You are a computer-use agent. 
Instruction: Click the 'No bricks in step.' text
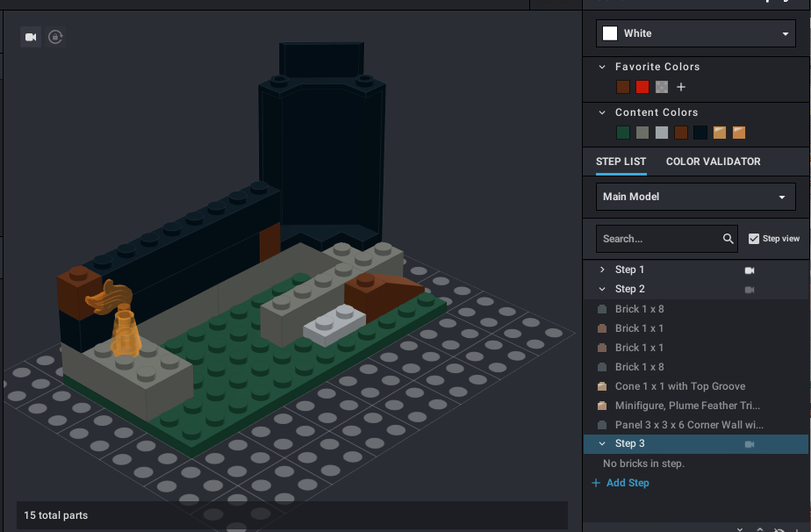tap(643, 464)
